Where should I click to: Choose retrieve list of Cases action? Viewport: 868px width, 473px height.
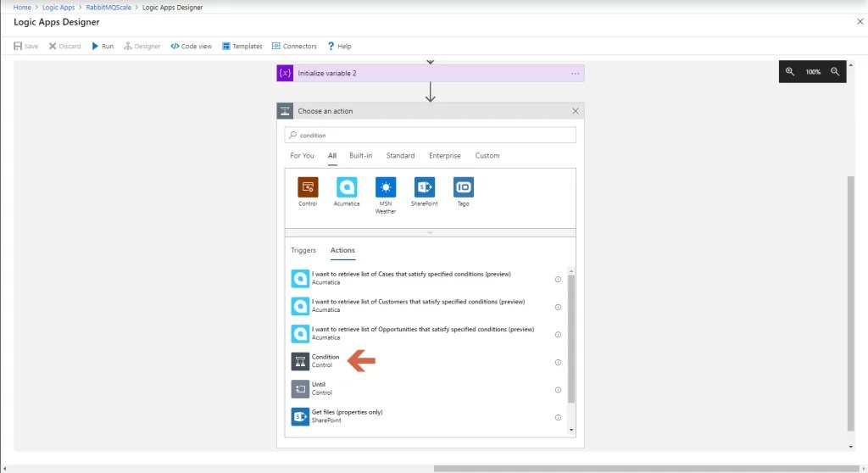(426, 278)
